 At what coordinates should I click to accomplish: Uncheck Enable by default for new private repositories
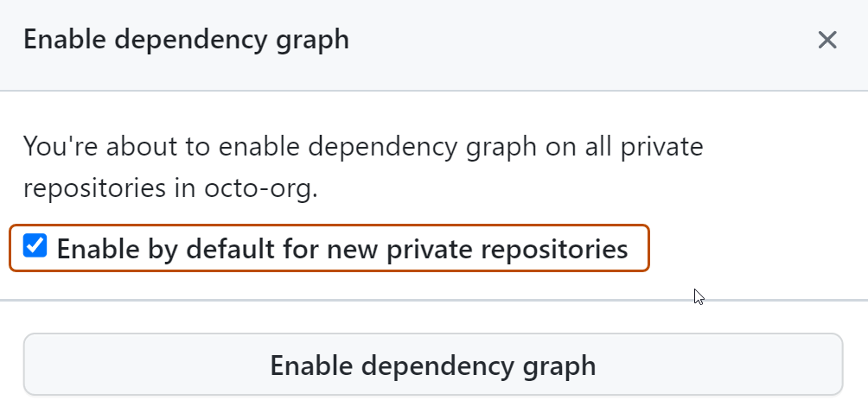coord(35,247)
